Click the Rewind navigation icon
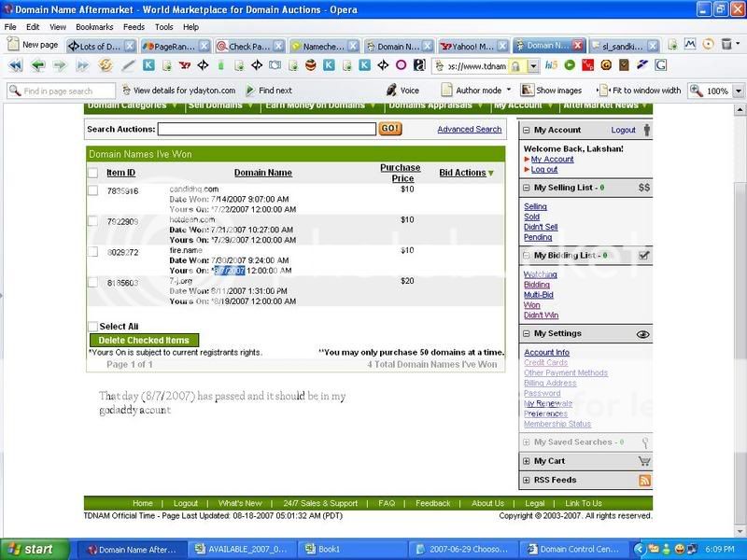The image size is (747, 560). pyautogui.click(x=16, y=65)
